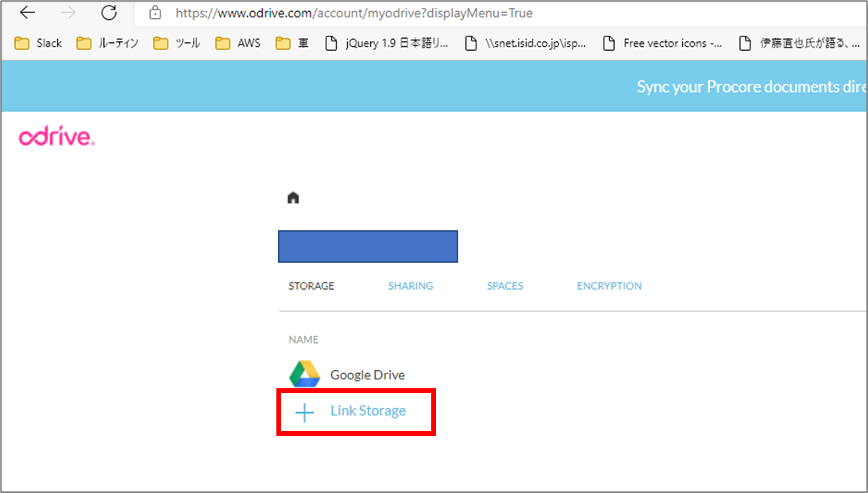The image size is (868, 493).
Task: Select the STORAGE tab
Action: (311, 286)
